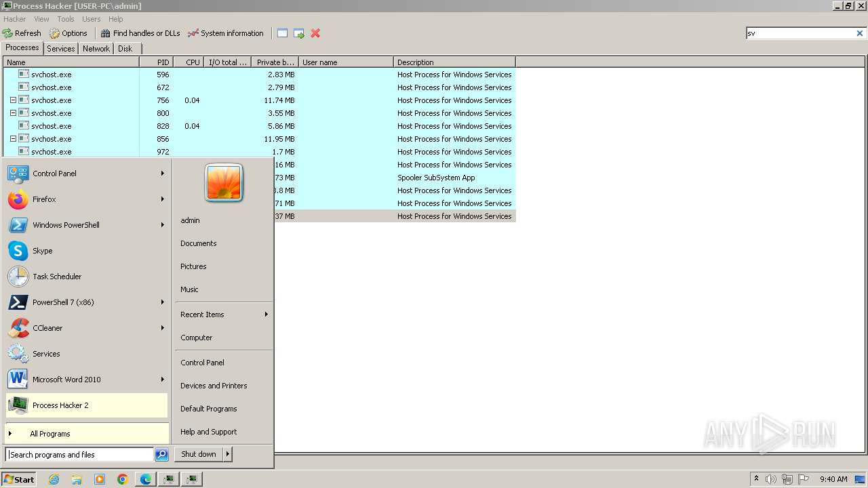Sort by Private bytes column header
The image size is (868, 488).
click(275, 62)
